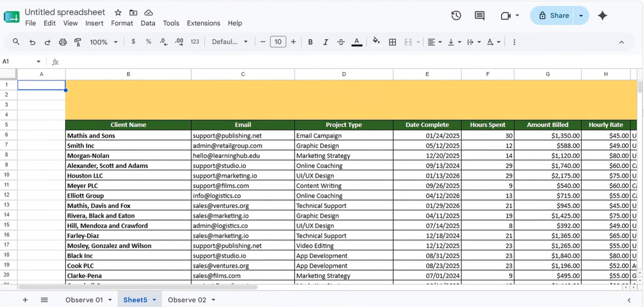
Task: Check the cloud save status icon
Action: coord(149,13)
